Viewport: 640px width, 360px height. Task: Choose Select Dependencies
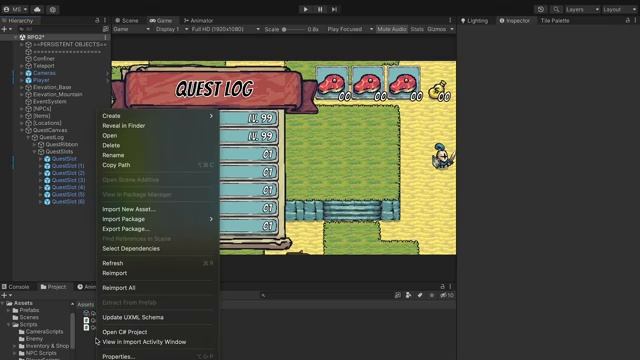[158, 249]
